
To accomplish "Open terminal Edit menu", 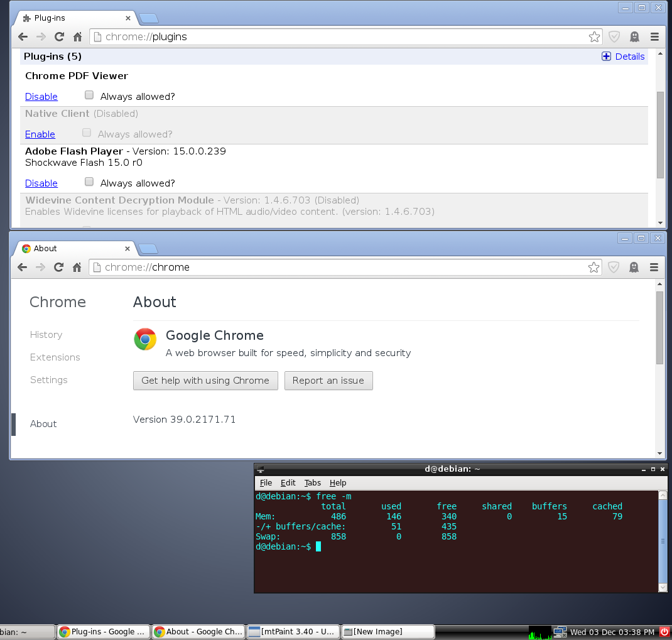I will [x=288, y=483].
